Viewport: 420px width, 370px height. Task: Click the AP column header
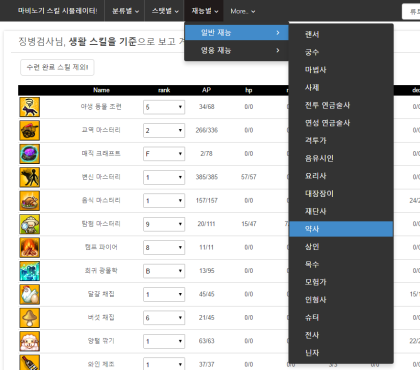206,90
